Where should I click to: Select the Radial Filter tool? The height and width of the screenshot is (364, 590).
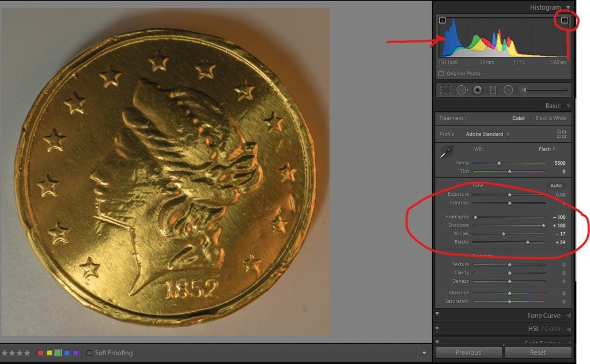pos(508,90)
